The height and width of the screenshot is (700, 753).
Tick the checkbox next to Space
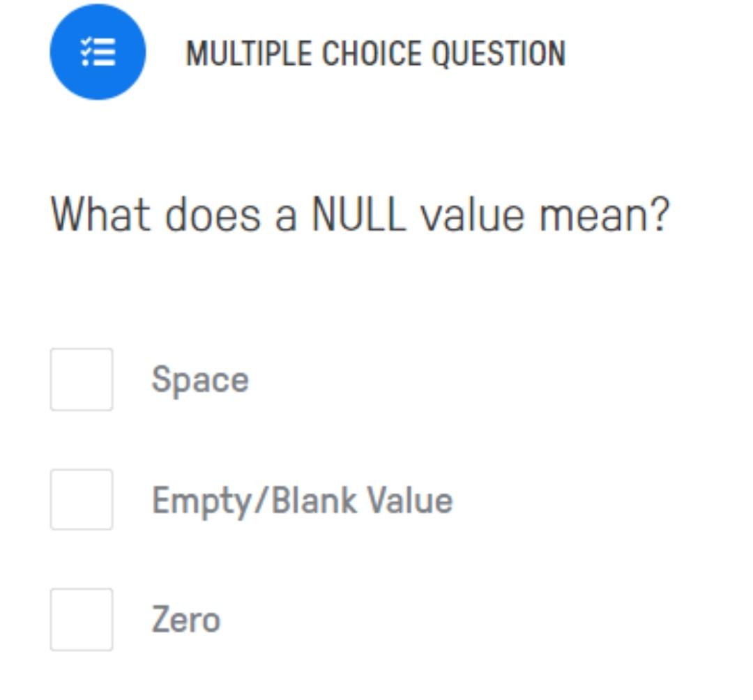click(82, 379)
